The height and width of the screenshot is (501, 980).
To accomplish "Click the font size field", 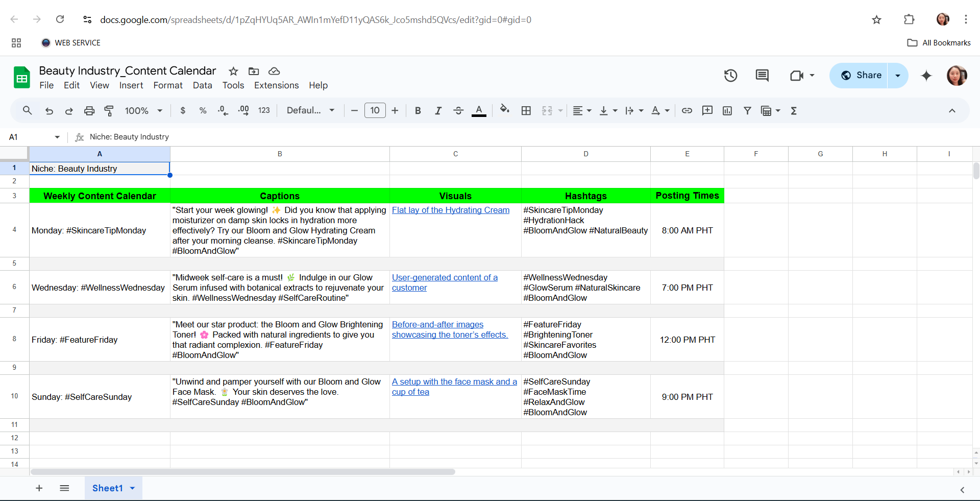I will pyautogui.click(x=375, y=110).
